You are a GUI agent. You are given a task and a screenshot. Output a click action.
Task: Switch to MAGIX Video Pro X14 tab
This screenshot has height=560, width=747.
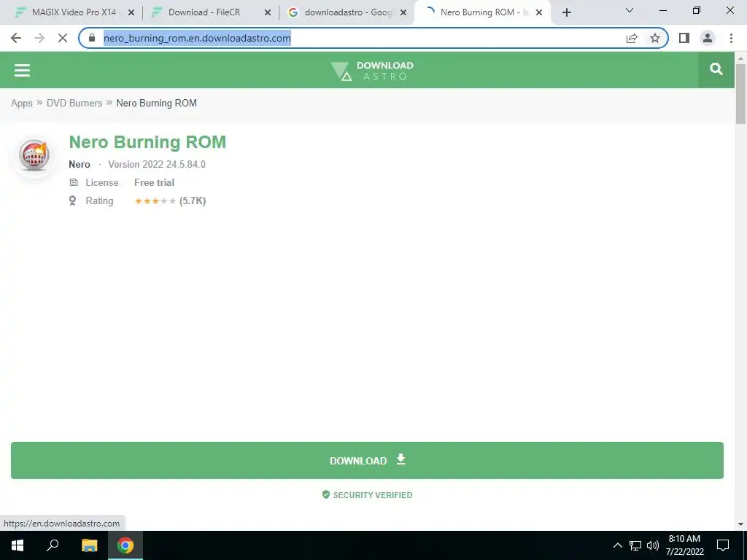tap(74, 12)
